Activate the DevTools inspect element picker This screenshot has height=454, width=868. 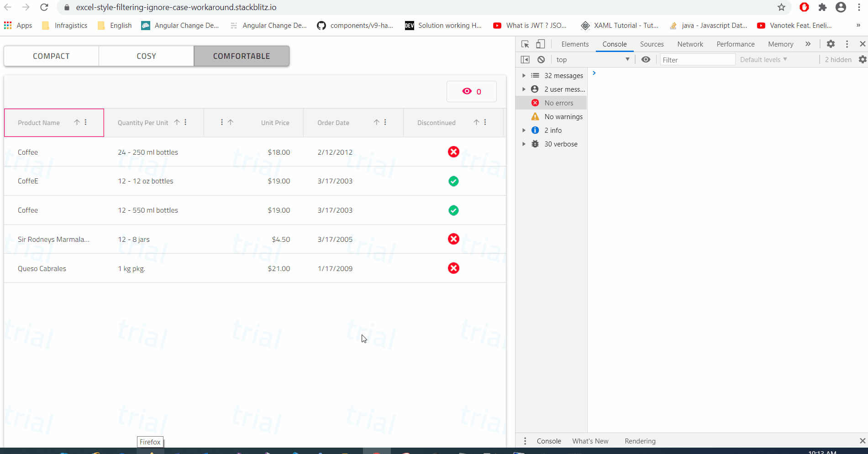(x=525, y=44)
